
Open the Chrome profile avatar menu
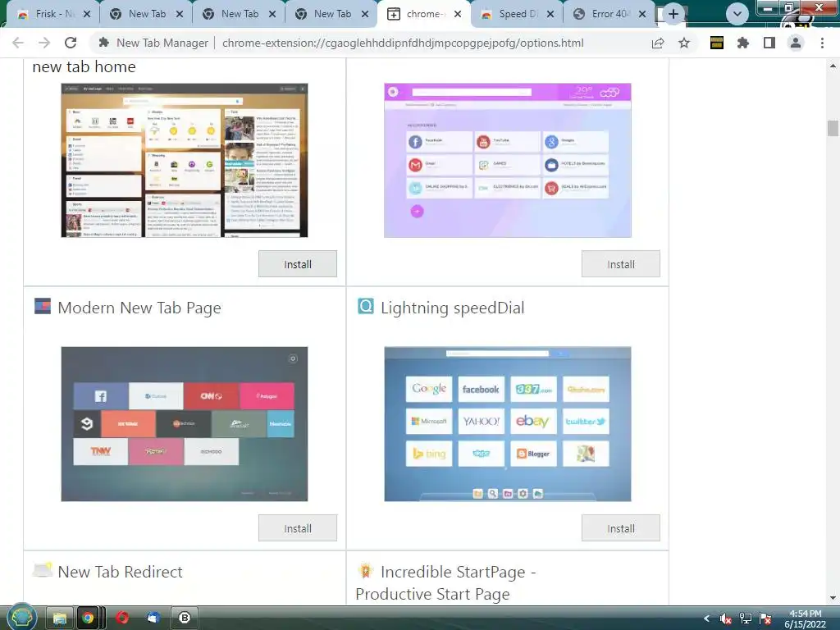click(x=796, y=43)
